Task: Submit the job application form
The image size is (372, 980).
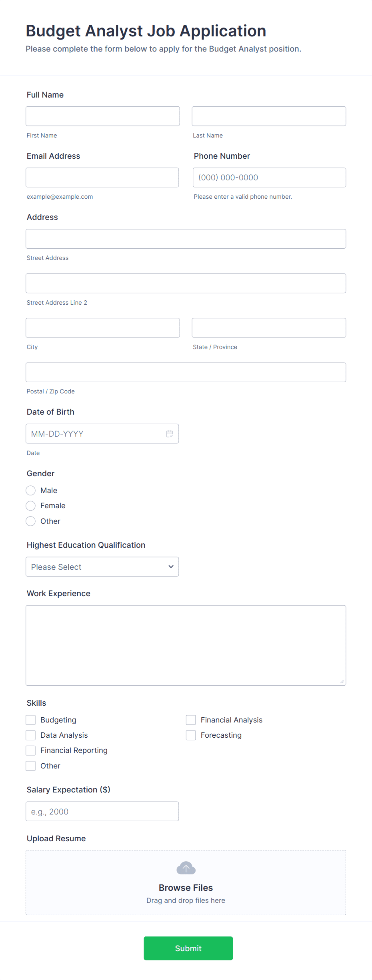Action: point(188,948)
